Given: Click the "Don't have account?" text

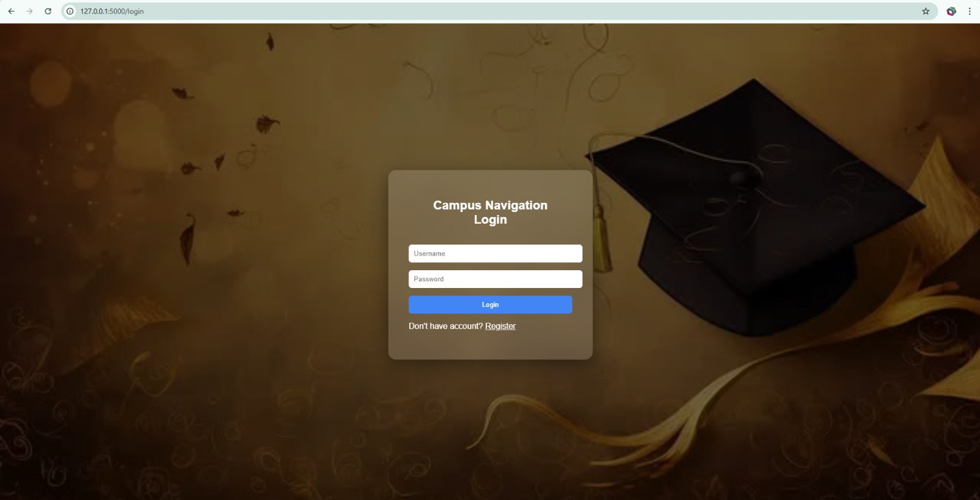Looking at the screenshot, I should [x=445, y=326].
